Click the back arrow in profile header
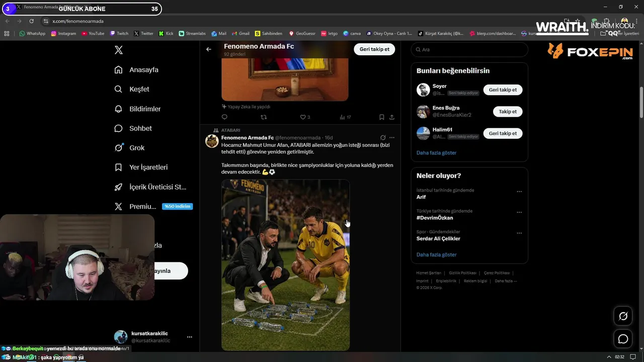This screenshot has width=644, height=362. coord(209,49)
